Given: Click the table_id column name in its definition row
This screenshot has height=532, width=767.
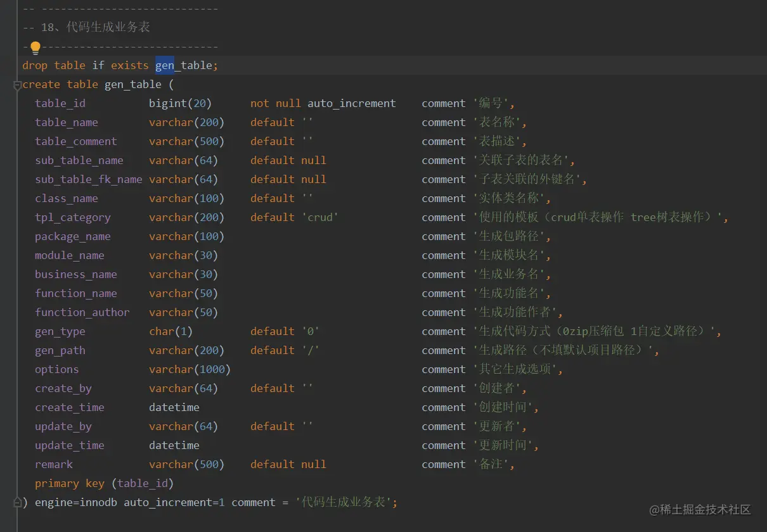Looking at the screenshot, I should (x=60, y=103).
